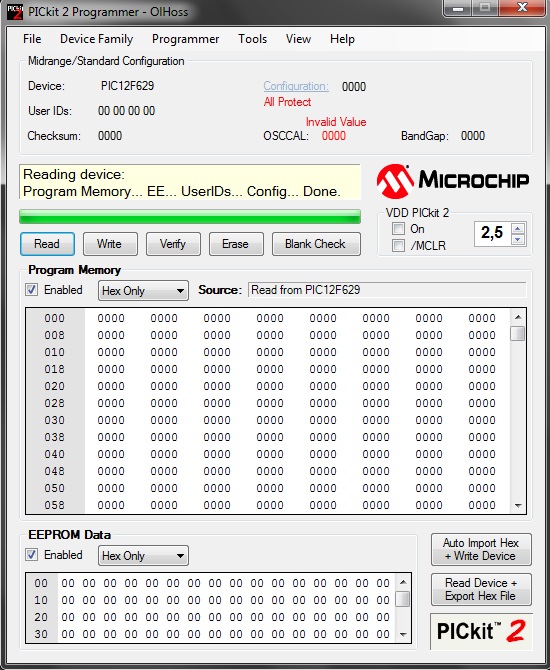Close the PICkit 2 Programmer window

pyautogui.click(x=522, y=8)
